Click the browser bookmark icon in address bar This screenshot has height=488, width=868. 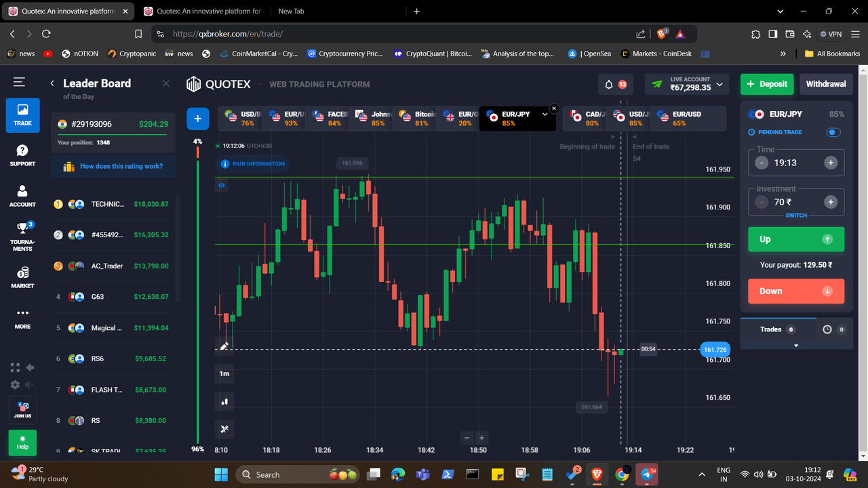138,33
